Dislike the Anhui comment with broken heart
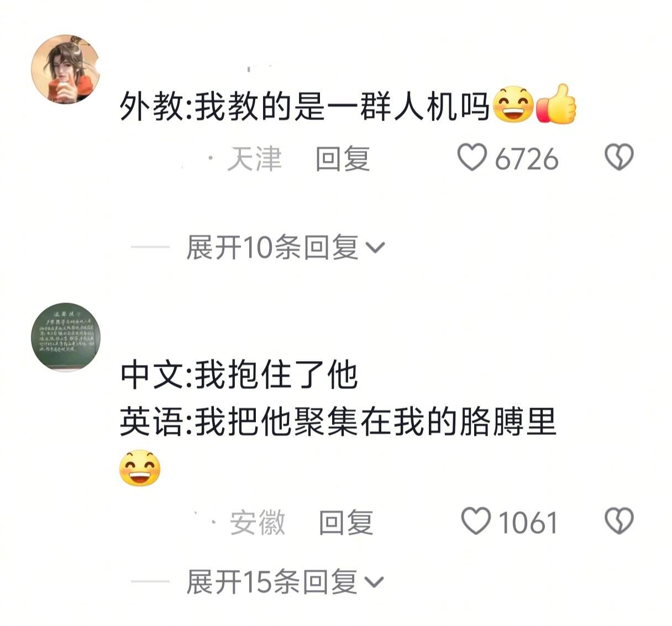Viewport: 672px width, 626px height. [619, 521]
